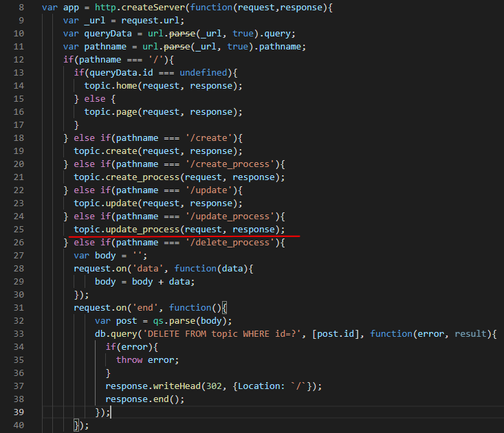Click 'topic.update(' call on line 23
504x433 pixels.
click(x=108, y=203)
